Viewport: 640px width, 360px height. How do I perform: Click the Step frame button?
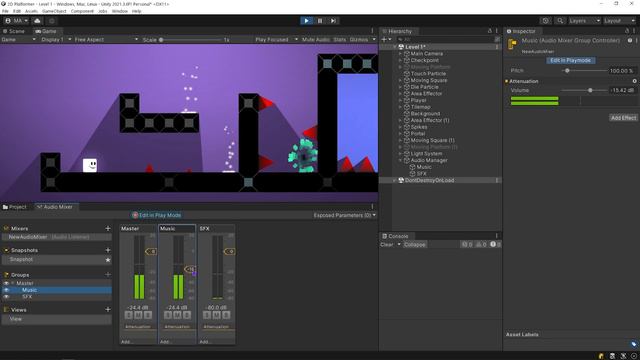[333, 21]
